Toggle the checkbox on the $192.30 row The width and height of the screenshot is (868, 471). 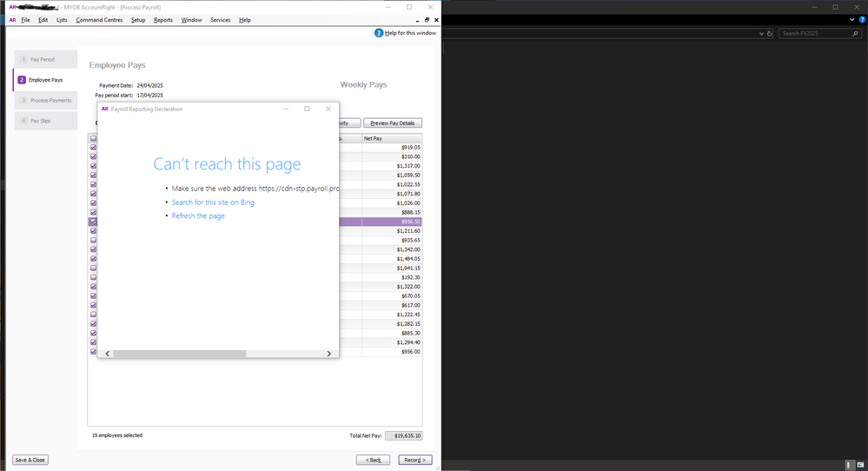(x=94, y=277)
